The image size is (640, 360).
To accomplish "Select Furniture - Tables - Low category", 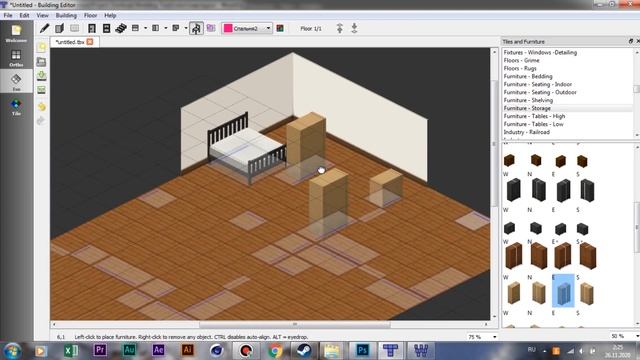I will tap(533, 124).
